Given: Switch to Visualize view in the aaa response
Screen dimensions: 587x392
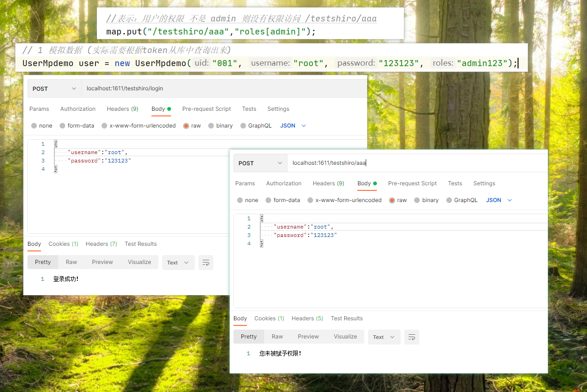Looking at the screenshot, I should coord(346,337).
